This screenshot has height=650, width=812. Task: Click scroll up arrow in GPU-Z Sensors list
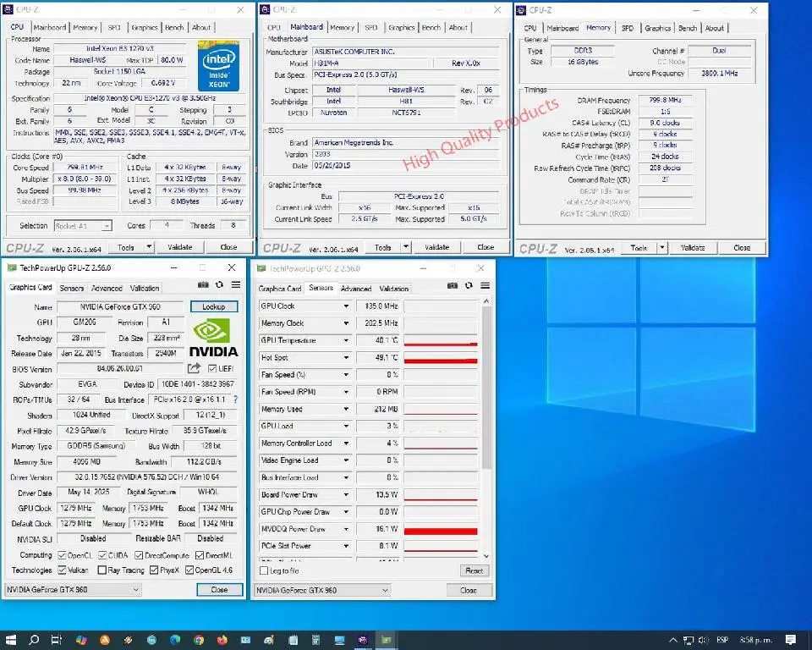tap(486, 301)
